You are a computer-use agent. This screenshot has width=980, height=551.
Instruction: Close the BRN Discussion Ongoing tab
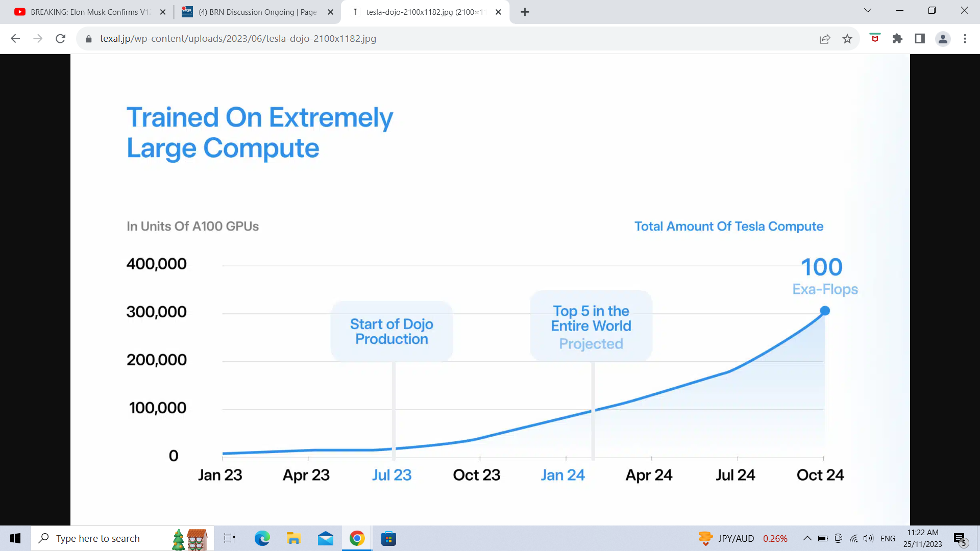(x=330, y=12)
